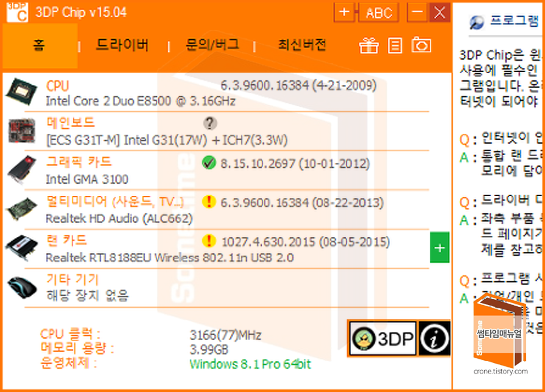Click the magnifier icon in right panel header
The width and height of the screenshot is (545, 392).
coord(476,22)
